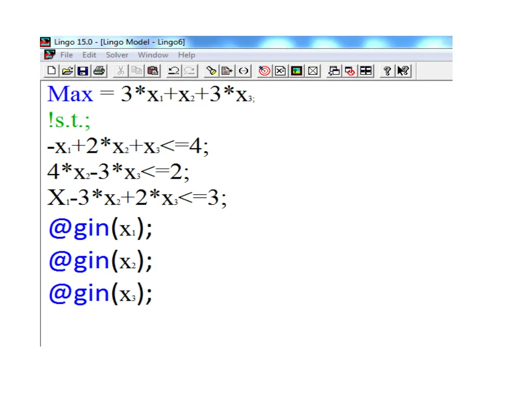Screen dimensions: 532x399
Task: Open a file with the folder icon
Action: click(x=68, y=71)
